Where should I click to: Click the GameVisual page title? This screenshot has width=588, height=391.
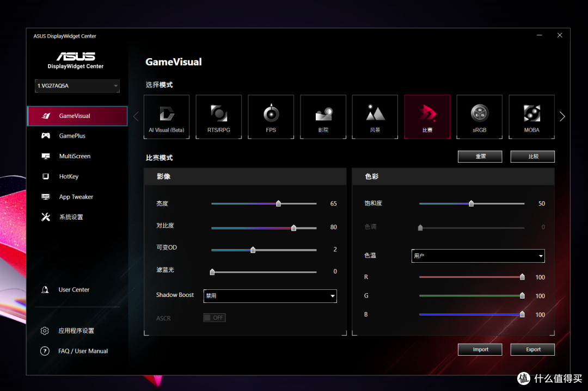[174, 62]
